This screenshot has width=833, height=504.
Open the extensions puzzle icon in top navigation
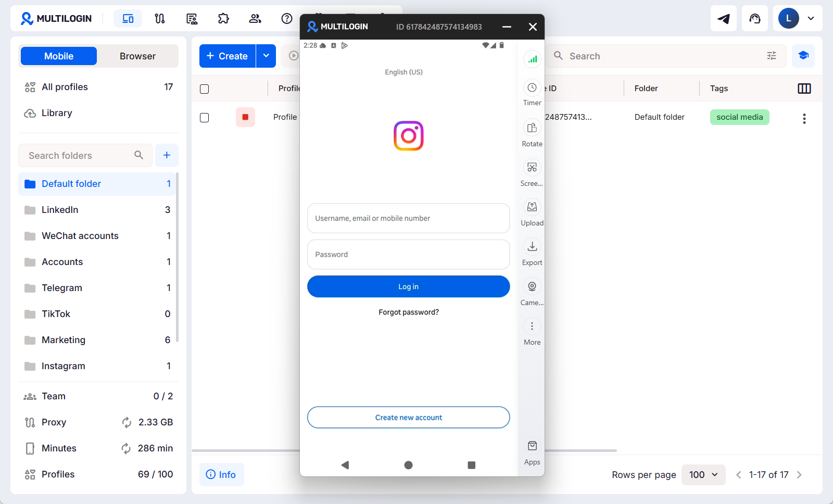[x=223, y=19]
